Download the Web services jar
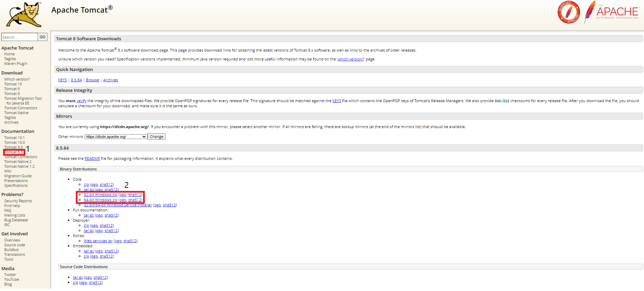This screenshot has height=291, width=644. (98, 241)
